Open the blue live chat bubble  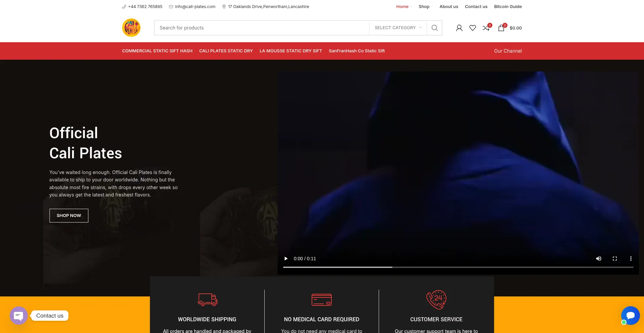click(630, 316)
